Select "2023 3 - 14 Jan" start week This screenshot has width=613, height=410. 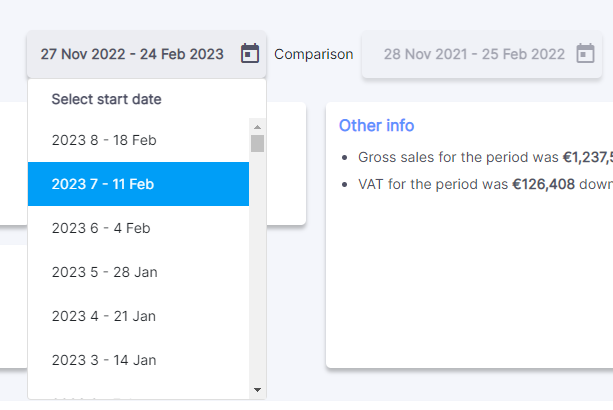[104, 360]
